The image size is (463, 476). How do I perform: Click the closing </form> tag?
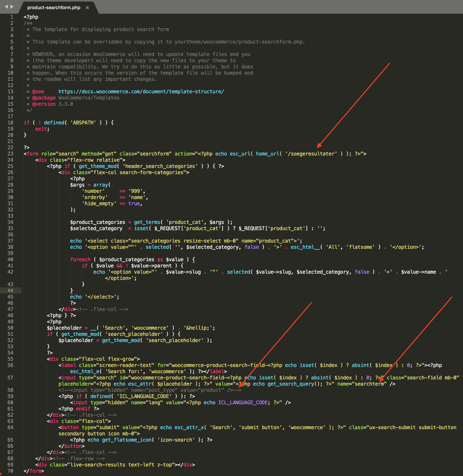[34, 471]
